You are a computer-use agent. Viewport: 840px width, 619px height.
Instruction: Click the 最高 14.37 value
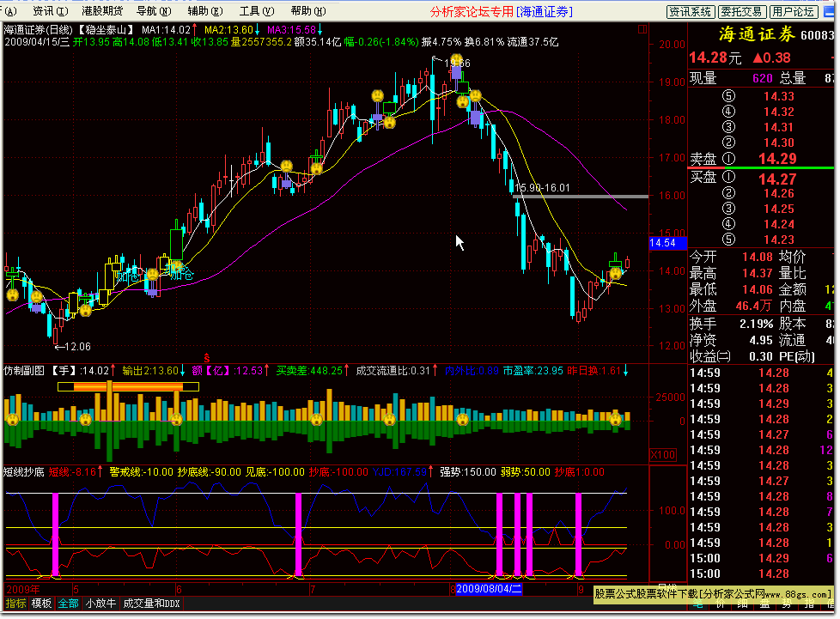click(757, 274)
